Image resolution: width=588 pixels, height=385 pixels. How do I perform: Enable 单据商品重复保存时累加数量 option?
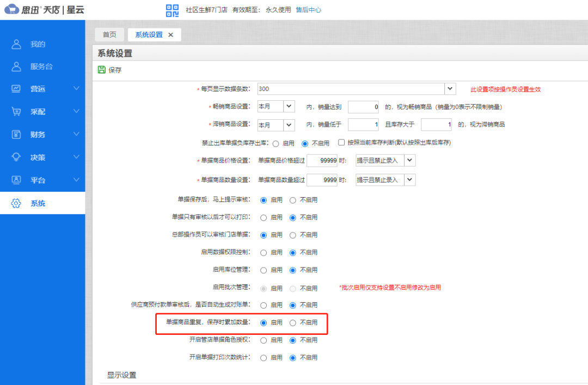pyautogui.click(x=265, y=322)
